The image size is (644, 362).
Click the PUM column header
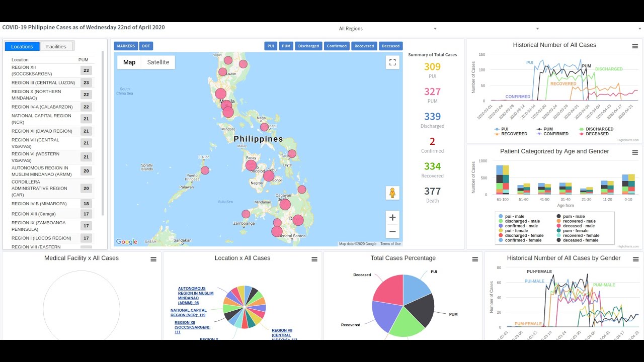pyautogui.click(x=84, y=60)
